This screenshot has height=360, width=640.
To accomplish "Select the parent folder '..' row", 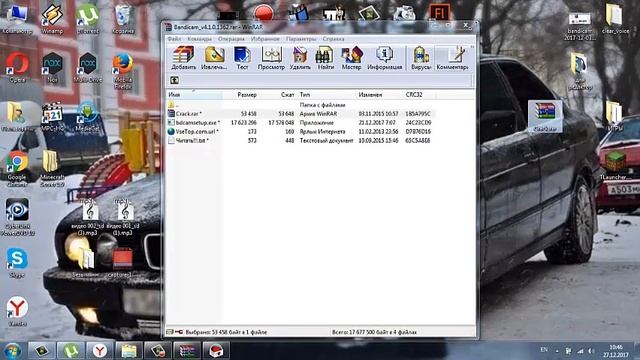I will [301, 105].
